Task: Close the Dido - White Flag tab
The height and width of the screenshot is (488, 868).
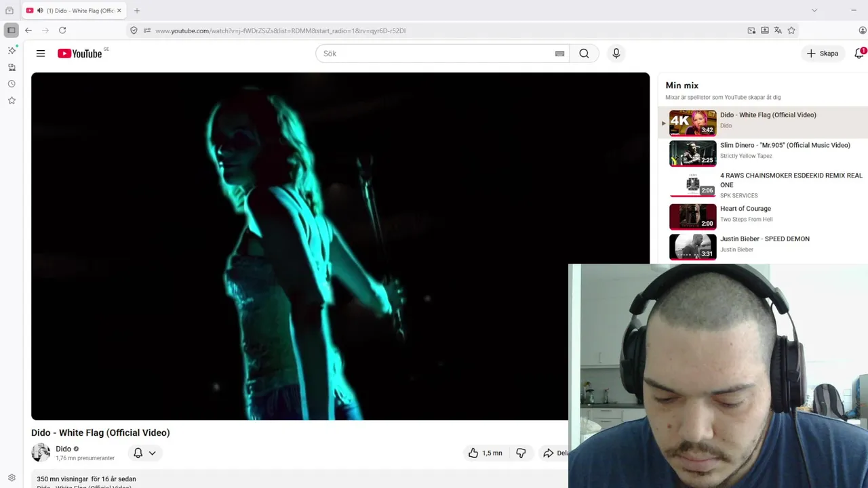Action: pos(119,11)
